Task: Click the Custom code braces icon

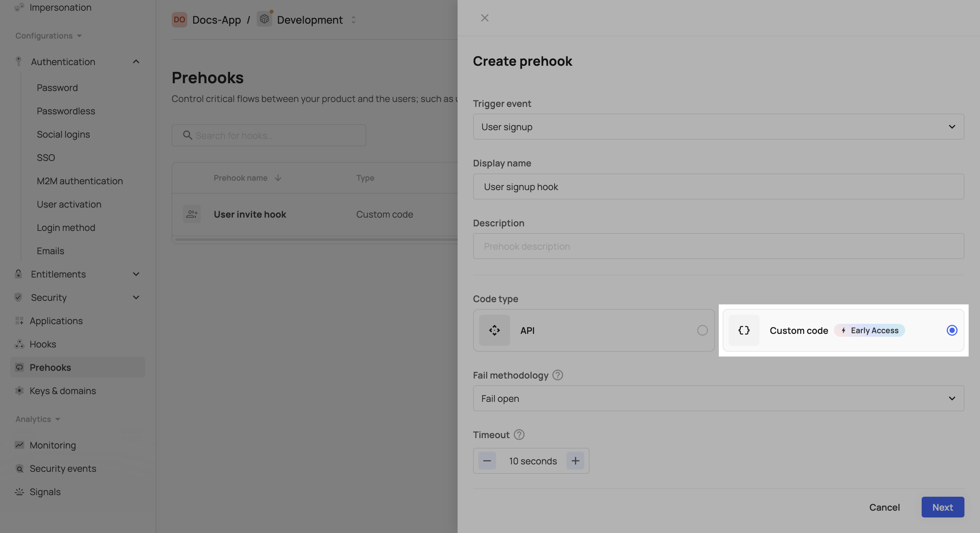Action: [x=744, y=330]
